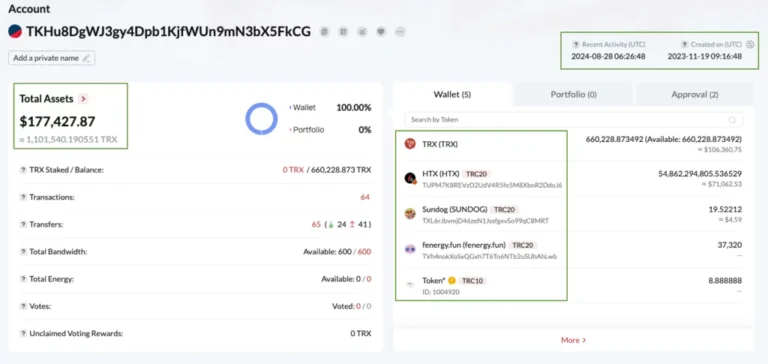Screen dimensions: 768x364
Task: Click the HTX balance 54,862,294,805.536529
Action: click(x=700, y=173)
